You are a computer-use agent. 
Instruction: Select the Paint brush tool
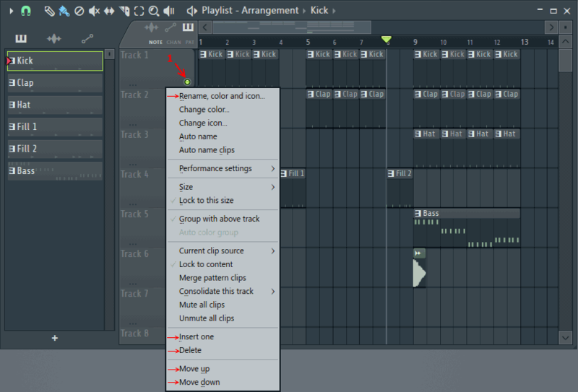pyautogui.click(x=64, y=11)
